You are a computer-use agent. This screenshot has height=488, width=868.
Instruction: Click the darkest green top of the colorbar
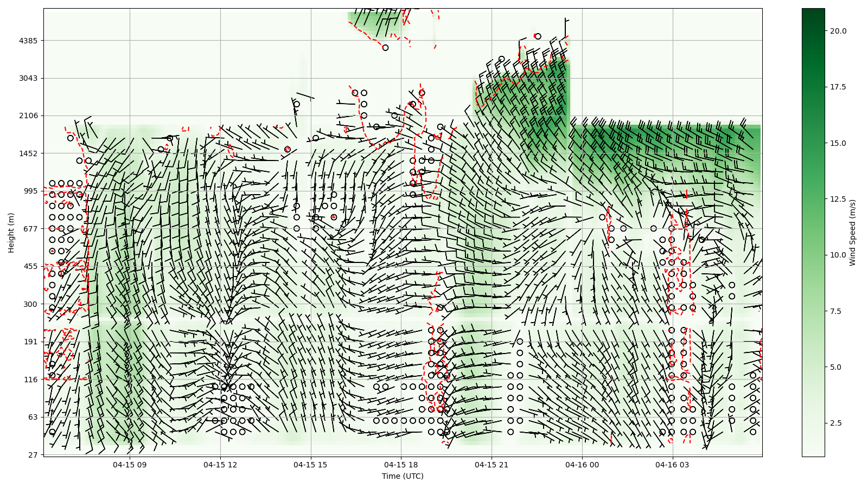click(813, 11)
